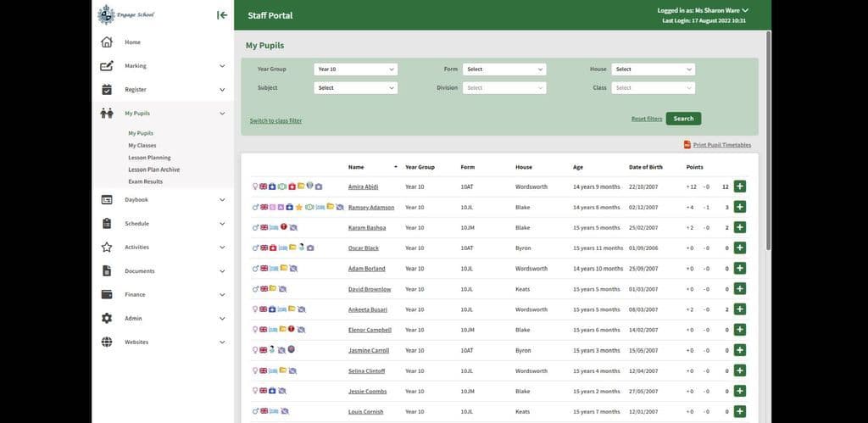This screenshot has width=868, height=423.
Task: Add points for Amira Abidi with the plus button
Action: coord(739,186)
